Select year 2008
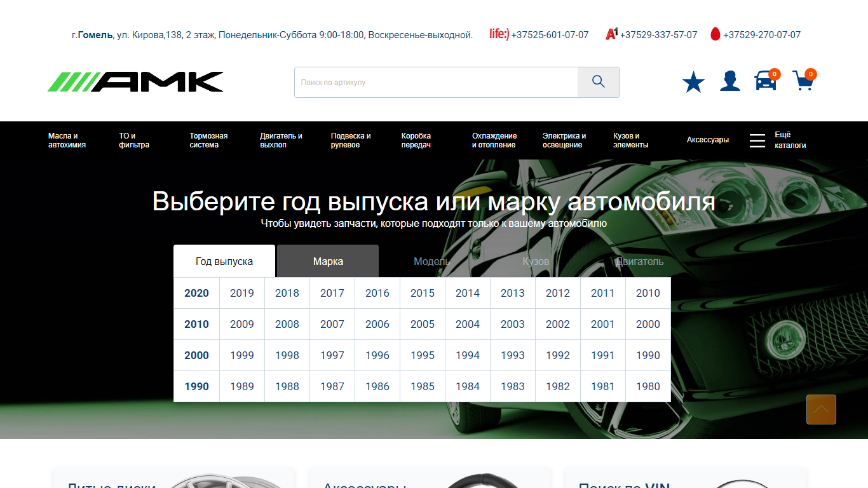The image size is (868, 488). click(287, 324)
